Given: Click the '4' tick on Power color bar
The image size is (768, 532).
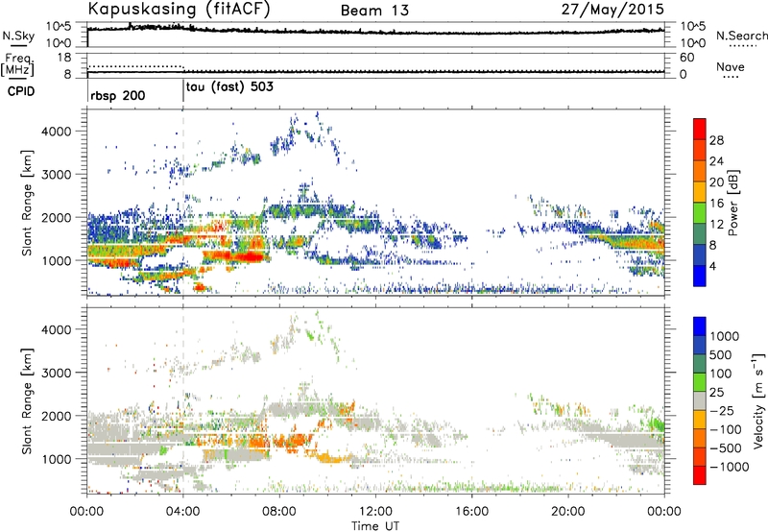Looking at the screenshot, I should (x=712, y=266).
